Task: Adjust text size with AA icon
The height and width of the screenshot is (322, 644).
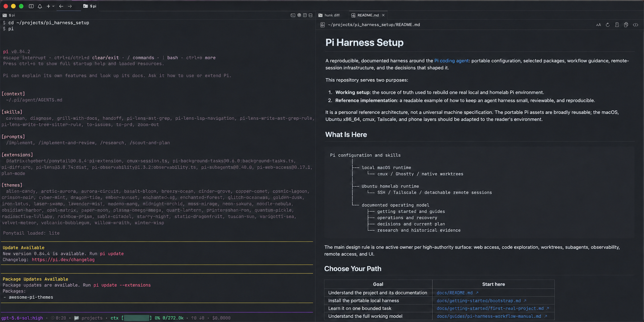Action: 598,25
